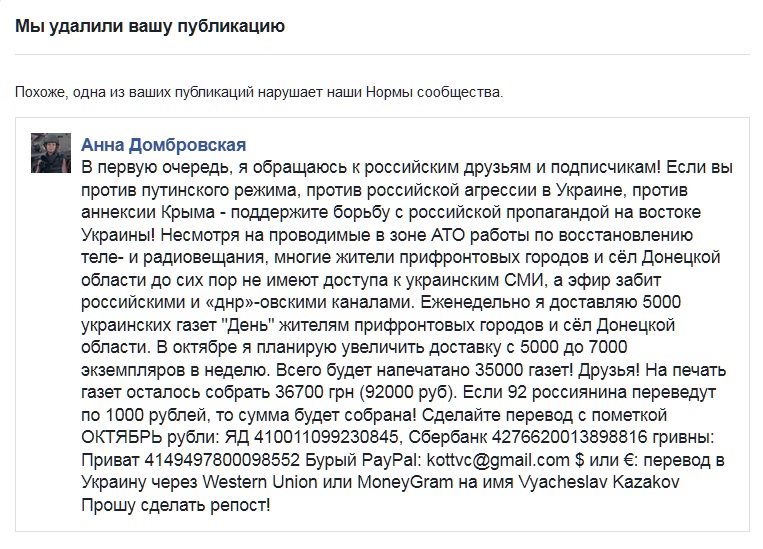The height and width of the screenshot is (549, 763).
Task: Click the word "ОКТЯБРЬ" in the post
Action: coord(127,436)
